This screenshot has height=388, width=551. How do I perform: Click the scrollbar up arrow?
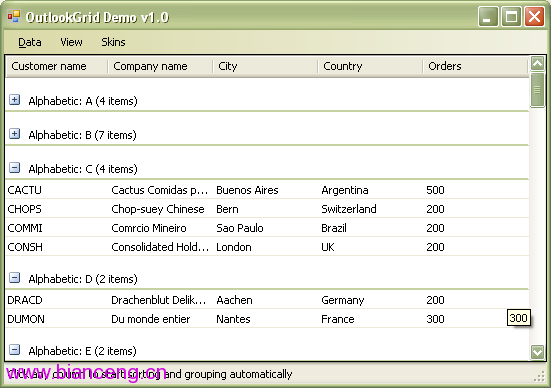pyautogui.click(x=538, y=64)
